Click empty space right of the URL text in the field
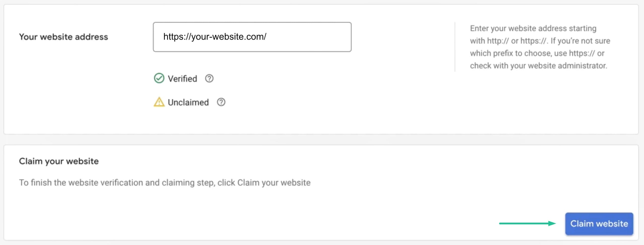Image resolution: width=644 pixels, height=245 pixels. coord(309,37)
